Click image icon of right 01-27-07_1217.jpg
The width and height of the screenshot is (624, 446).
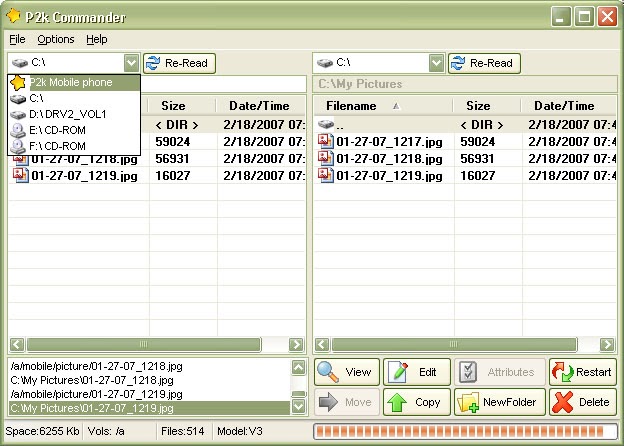click(x=326, y=141)
